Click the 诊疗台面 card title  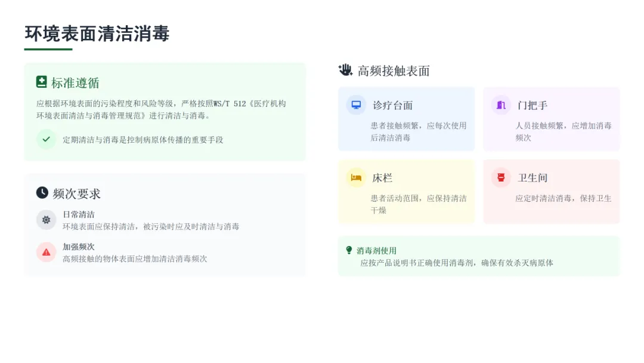click(392, 105)
